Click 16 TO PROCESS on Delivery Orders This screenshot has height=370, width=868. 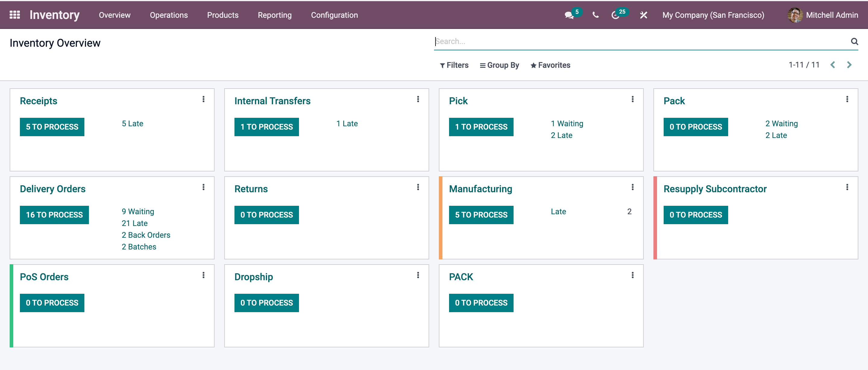(54, 215)
